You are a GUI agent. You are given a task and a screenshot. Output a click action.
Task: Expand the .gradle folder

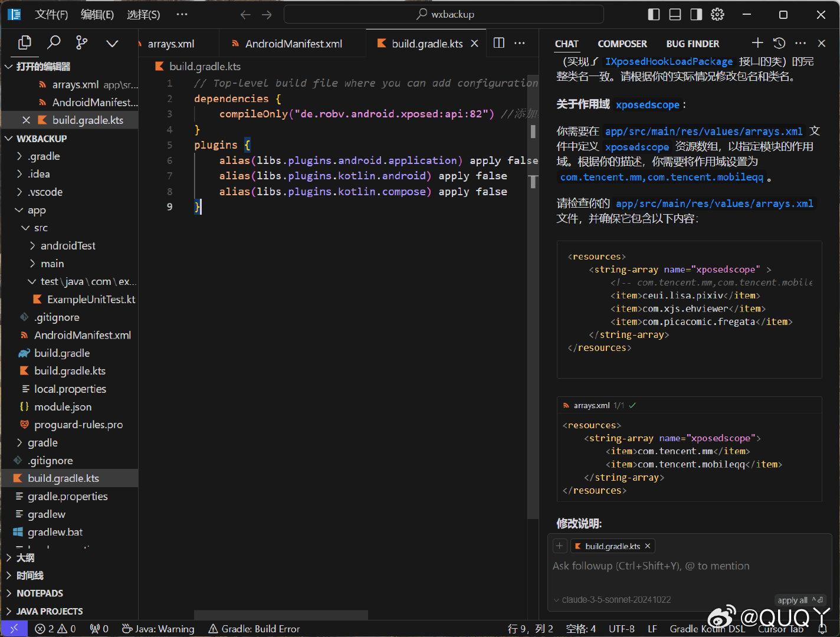tap(70, 156)
